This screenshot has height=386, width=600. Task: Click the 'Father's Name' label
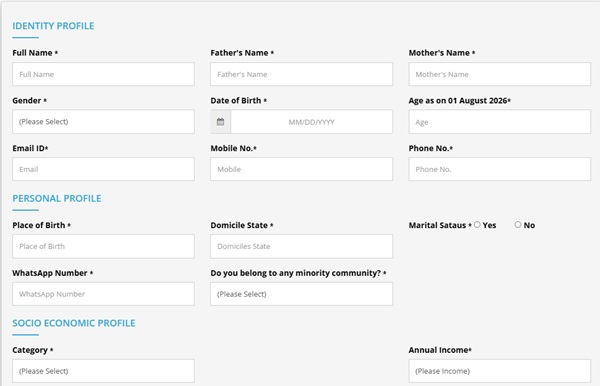[x=242, y=53]
